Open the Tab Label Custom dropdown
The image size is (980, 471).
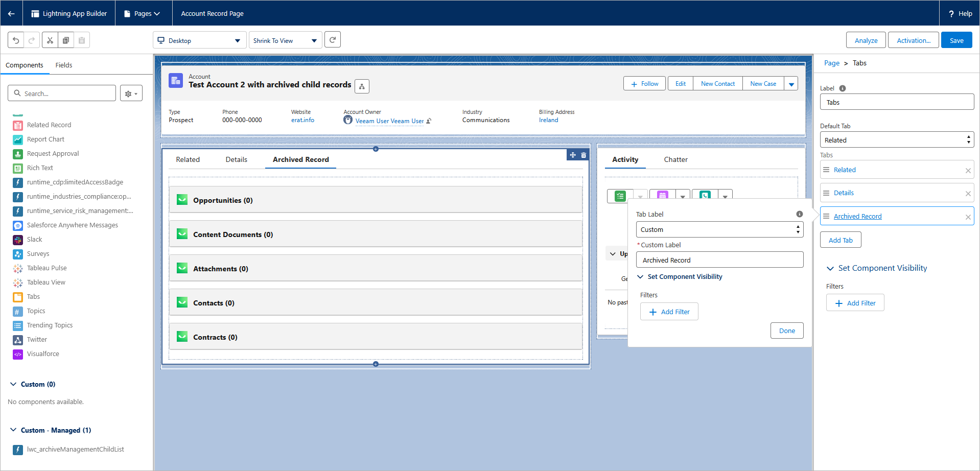click(719, 229)
